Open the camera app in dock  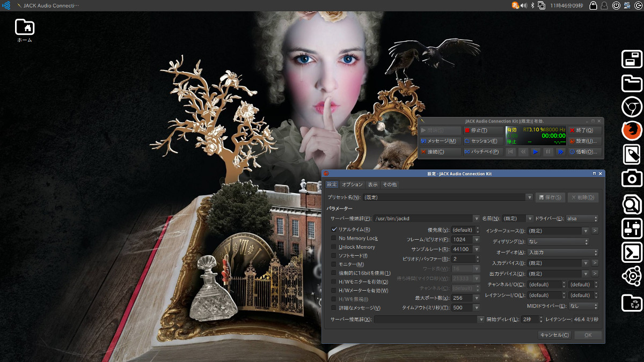[x=632, y=179]
